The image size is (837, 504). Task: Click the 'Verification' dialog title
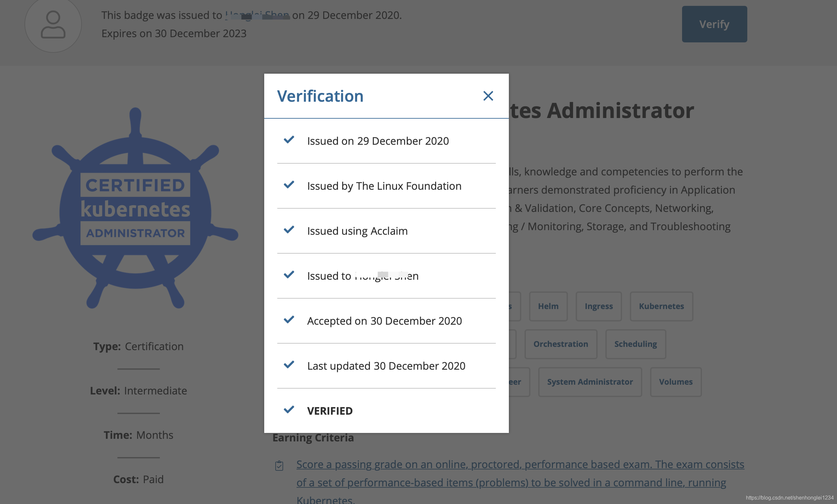pos(320,96)
